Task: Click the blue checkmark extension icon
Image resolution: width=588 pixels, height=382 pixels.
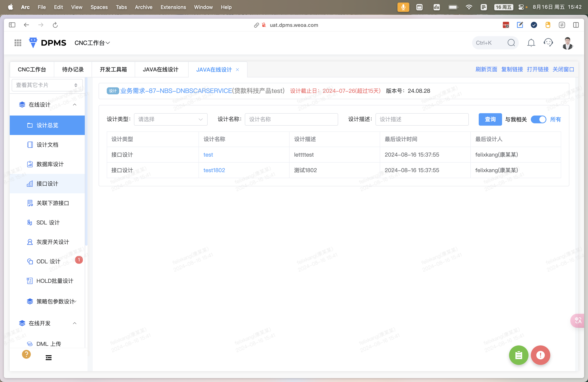Action: tap(534, 25)
